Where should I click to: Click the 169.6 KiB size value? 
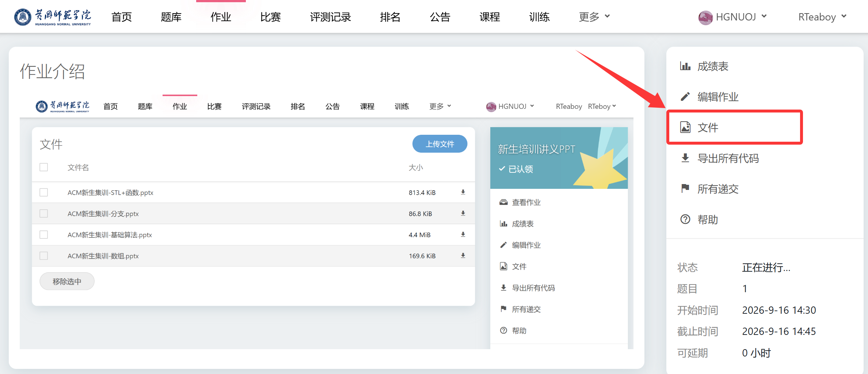(422, 256)
